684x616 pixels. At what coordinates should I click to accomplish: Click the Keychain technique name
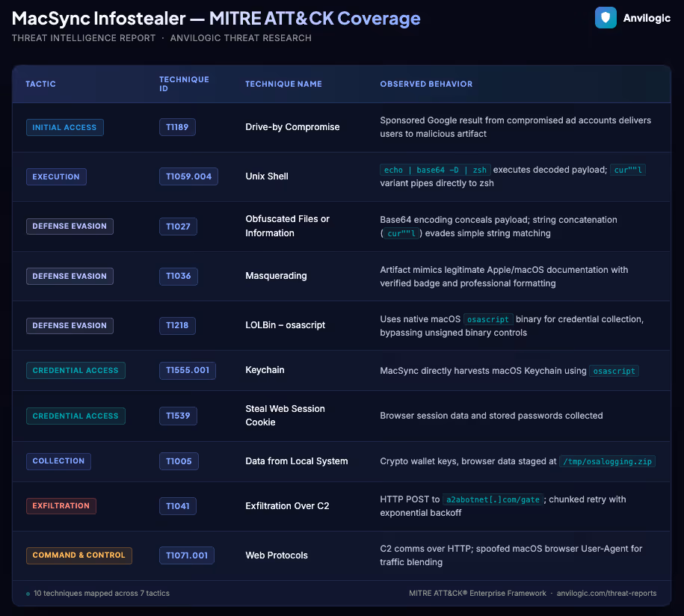pyautogui.click(x=265, y=370)
